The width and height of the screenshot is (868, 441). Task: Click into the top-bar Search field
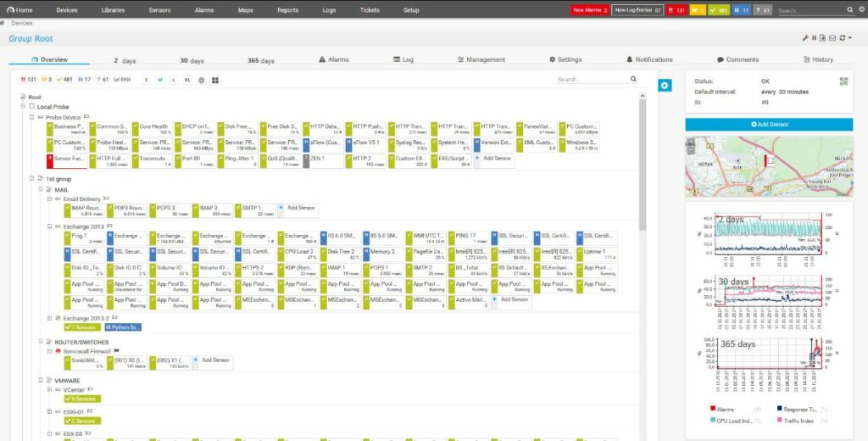pyautogui.click(x=811, y=10)
